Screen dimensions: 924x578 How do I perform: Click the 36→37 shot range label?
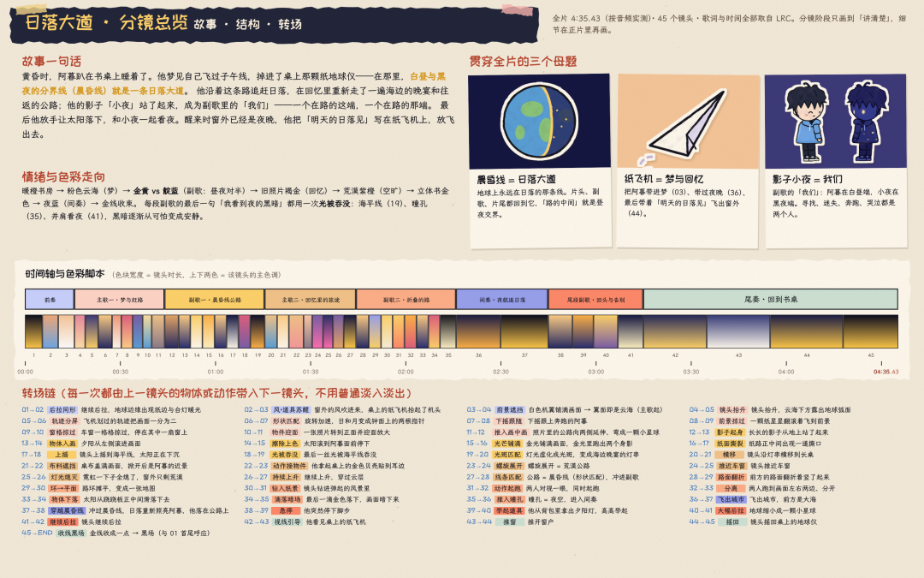click(702, 499)
